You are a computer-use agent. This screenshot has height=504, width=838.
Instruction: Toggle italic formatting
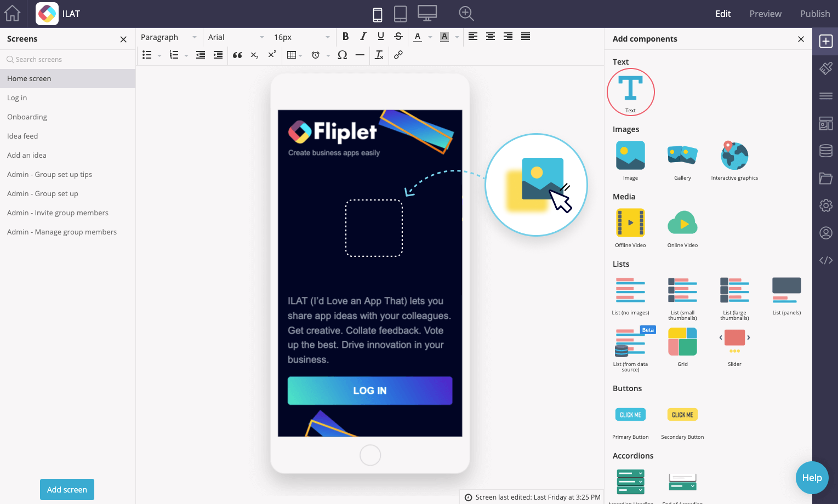pos(363,37)
